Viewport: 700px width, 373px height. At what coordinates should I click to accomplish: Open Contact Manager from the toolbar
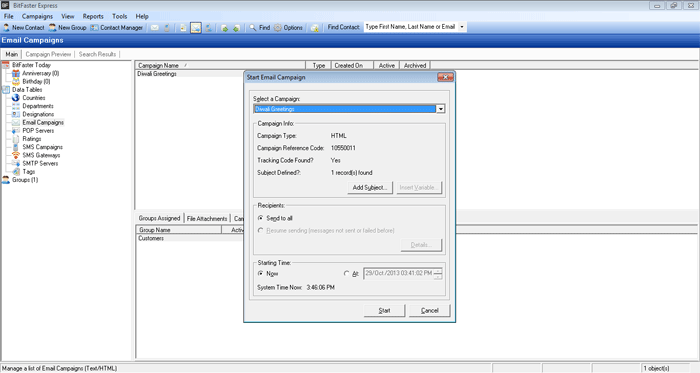click(x=117, y=28)
